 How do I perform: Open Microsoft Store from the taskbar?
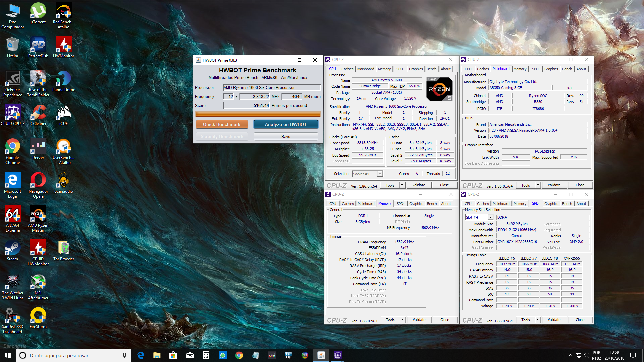(173, 355)
